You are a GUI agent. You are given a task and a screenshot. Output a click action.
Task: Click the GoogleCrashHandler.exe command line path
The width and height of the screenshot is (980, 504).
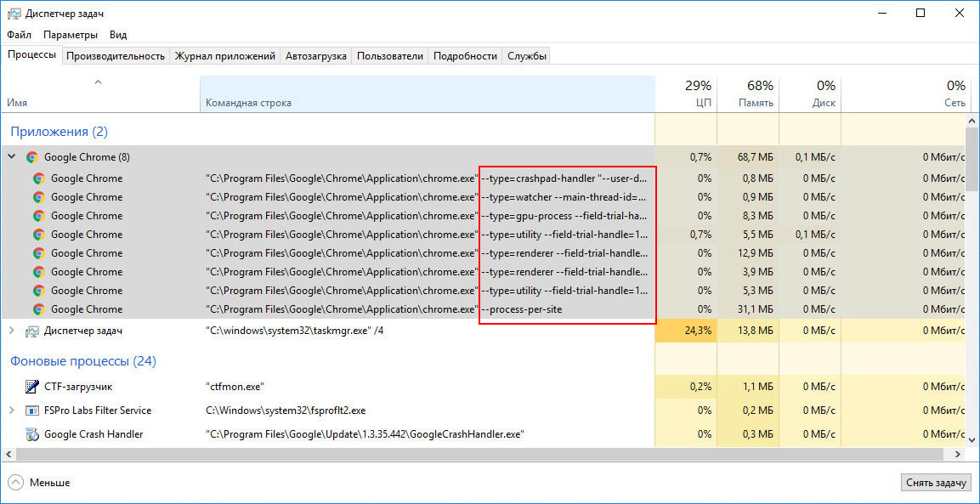point(365,434)
